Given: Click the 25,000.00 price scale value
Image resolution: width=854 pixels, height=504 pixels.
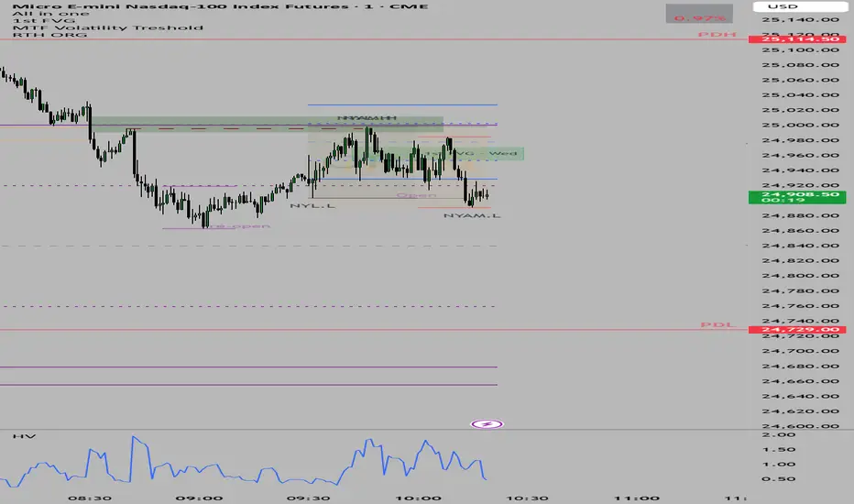Looking at the screenshot, I should click(800, 125).
